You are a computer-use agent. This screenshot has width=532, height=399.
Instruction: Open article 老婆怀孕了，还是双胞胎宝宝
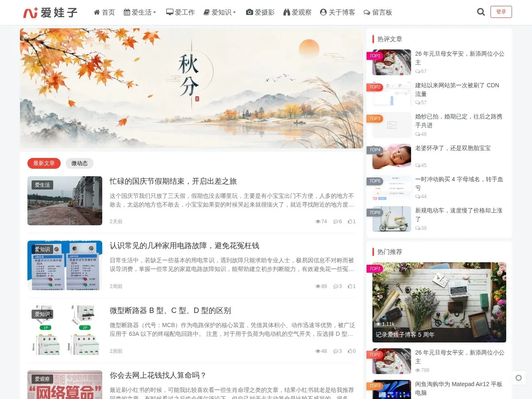(x=453, y=148)
